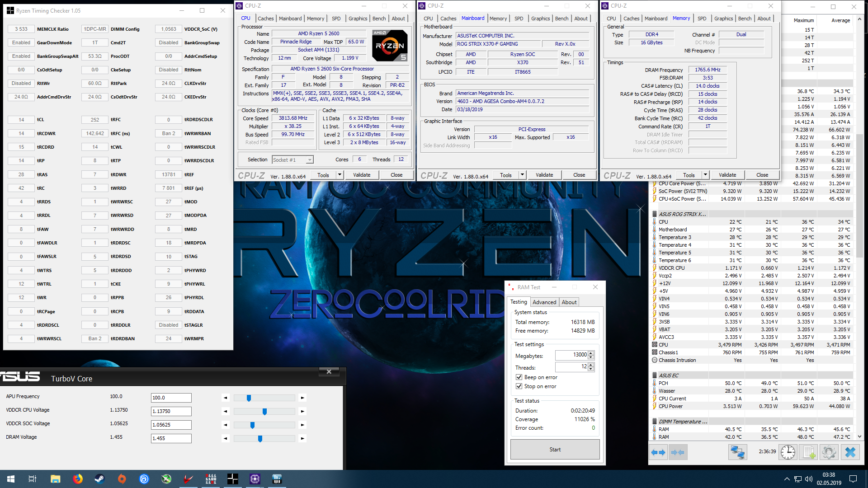
Task: Open Bench tab in left CPU-Z window
Action: point(379,19)
